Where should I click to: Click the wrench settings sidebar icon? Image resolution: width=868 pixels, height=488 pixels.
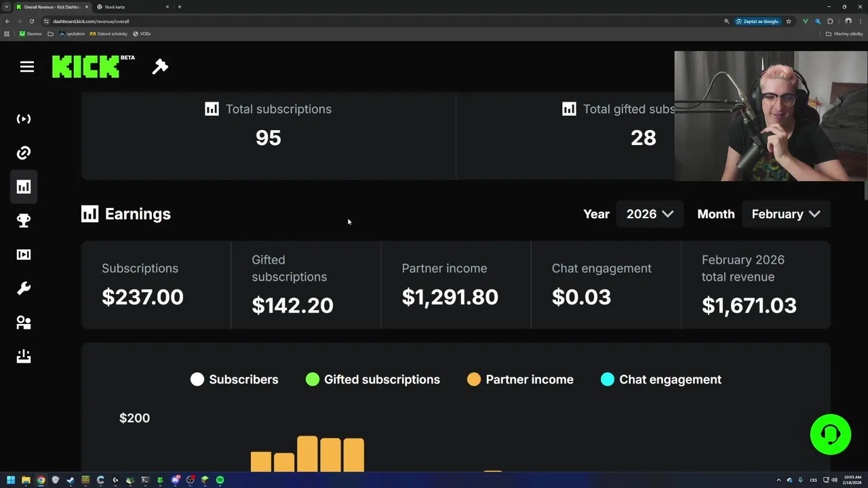[x=24, y=289]
